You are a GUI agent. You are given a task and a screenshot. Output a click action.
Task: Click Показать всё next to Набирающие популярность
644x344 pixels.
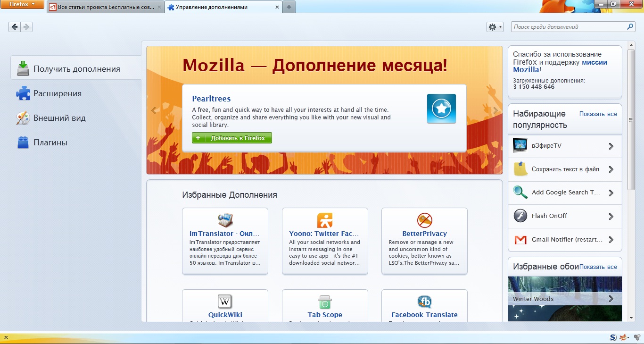click(598, 114)
